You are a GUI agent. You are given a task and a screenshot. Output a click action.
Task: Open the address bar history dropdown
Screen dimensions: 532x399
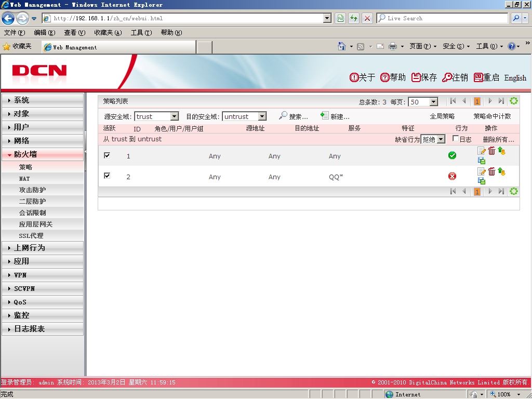click(327, 18)
